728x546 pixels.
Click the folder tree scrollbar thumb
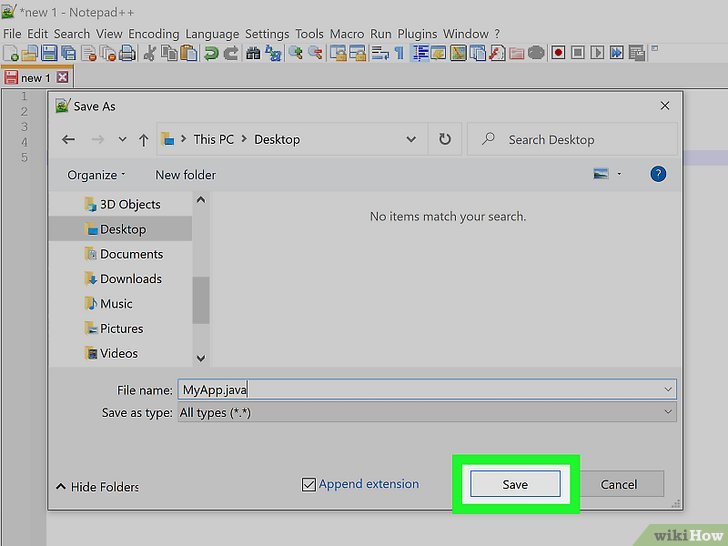[201, 300]
